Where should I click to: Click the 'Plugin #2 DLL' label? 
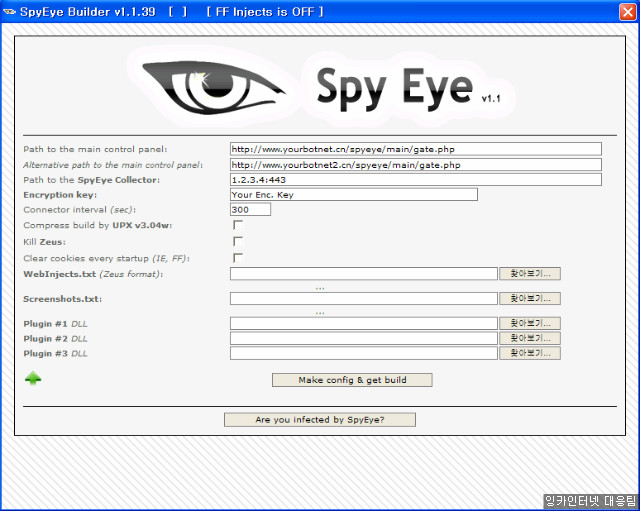pos(55,339)
